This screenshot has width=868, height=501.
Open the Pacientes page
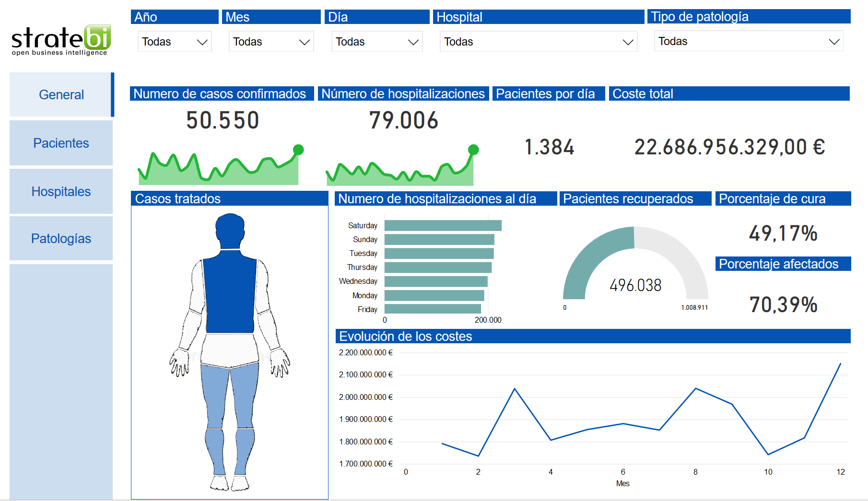(61, 143)
